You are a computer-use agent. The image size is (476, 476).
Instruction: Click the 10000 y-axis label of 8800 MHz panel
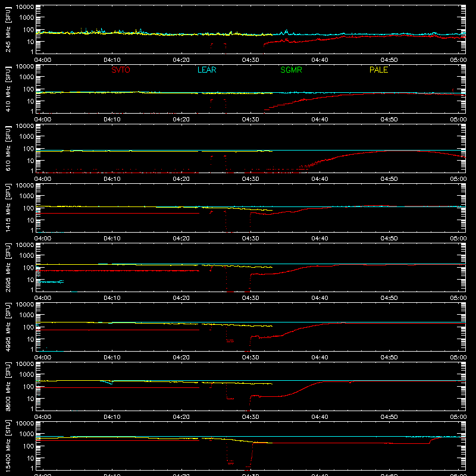point(25,364)
